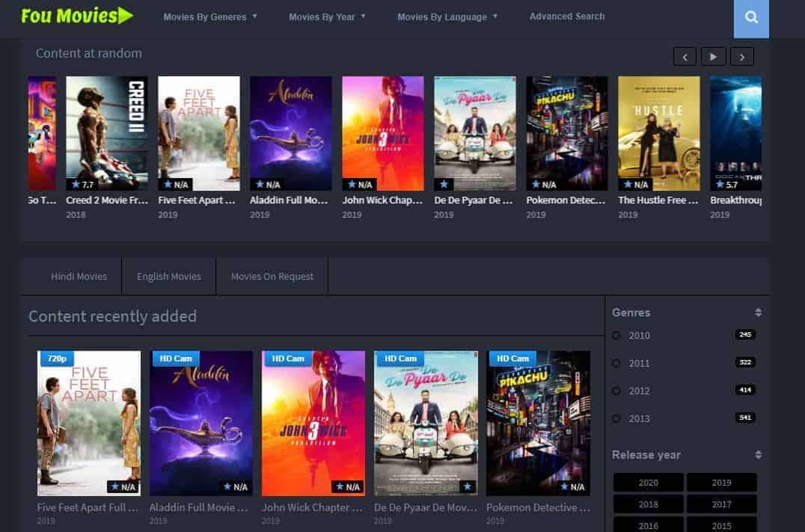Expand Movies By Language menu
805x532 pixels.
[x=447, y=17]
